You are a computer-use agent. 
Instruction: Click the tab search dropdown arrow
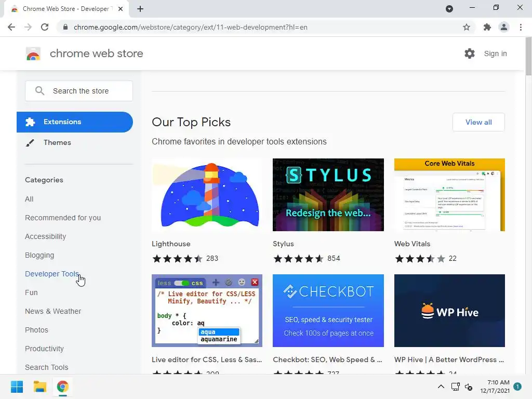coord(449,9)
